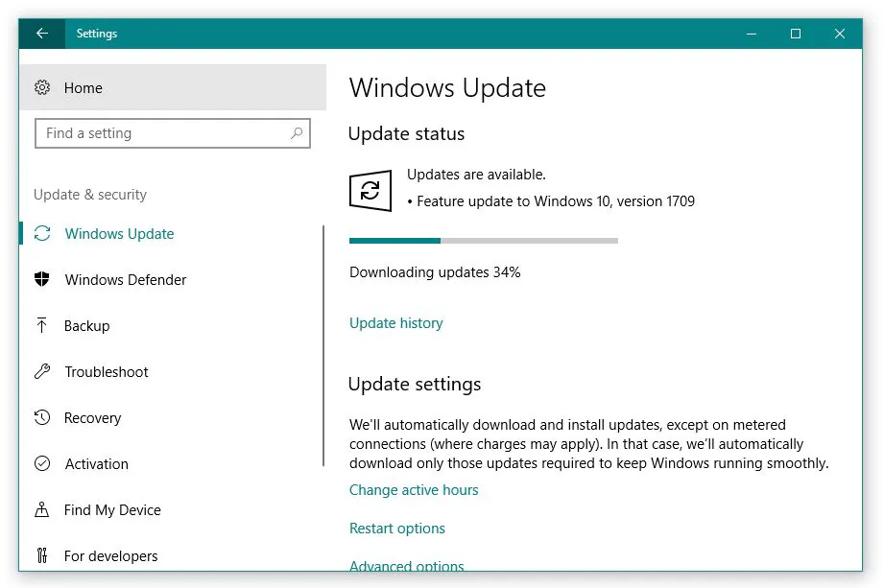Click the For developers tools icon
The width and height of the screenshot is (884, 588).
click(x=41, y=555)
